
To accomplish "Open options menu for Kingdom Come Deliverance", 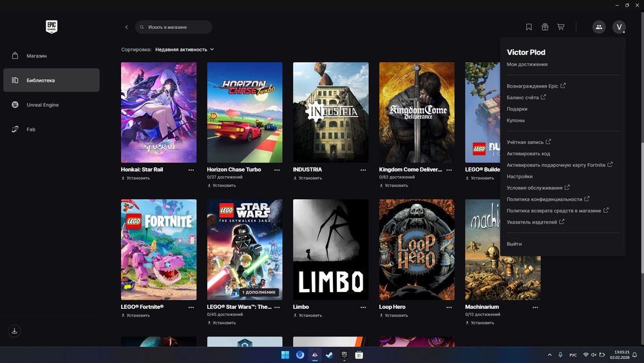I will pyautogui.click(x=450, y=170).
